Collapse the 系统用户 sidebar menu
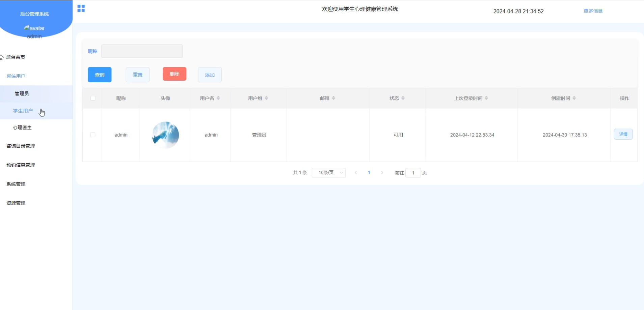Viewport: 644px width, 310px height. [36, 76]
